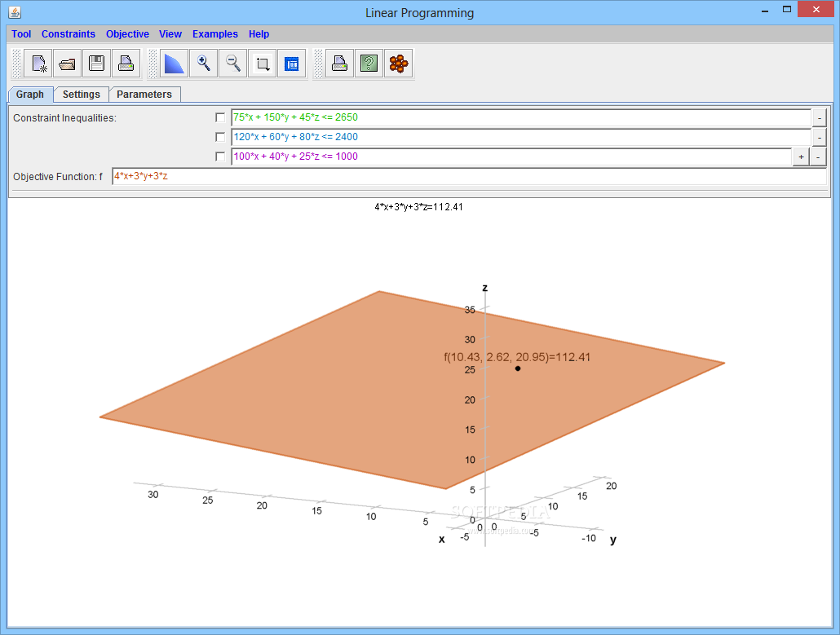This screenshot has width=840, height=635.
Task: Open the Examples menu
Action: (x=214, y=33)
